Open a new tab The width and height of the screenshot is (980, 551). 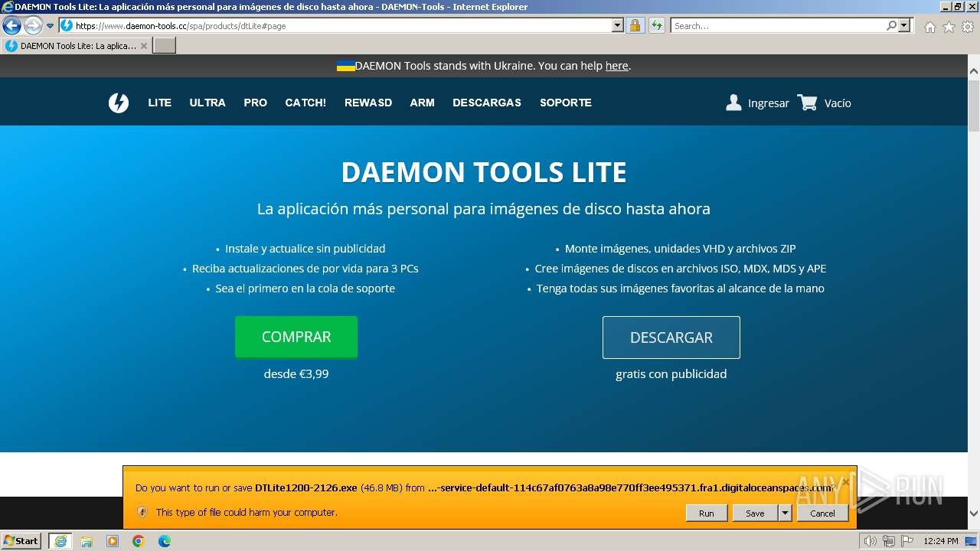pos(165,46)
